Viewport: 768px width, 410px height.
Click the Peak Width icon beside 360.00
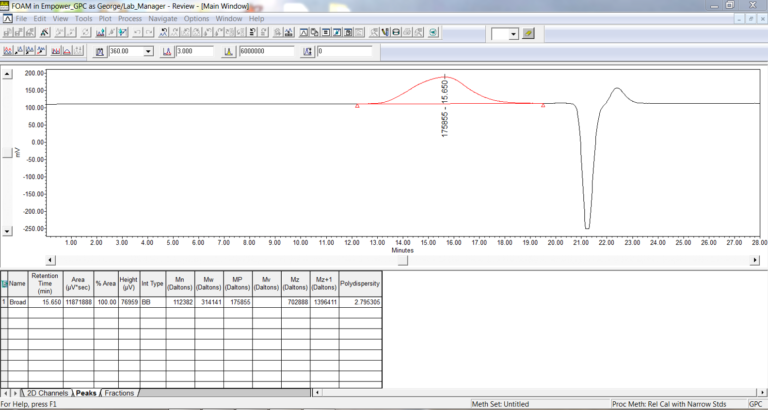(100, 51)
